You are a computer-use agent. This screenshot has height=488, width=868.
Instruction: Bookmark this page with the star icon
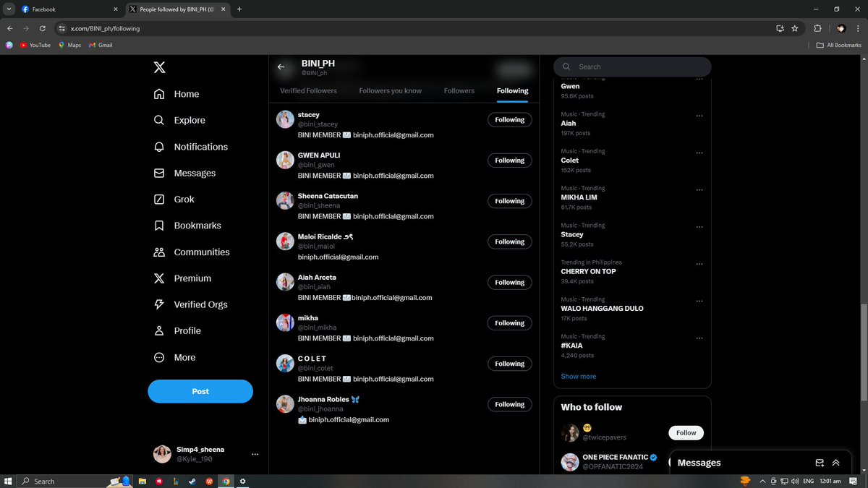(795, 28)
